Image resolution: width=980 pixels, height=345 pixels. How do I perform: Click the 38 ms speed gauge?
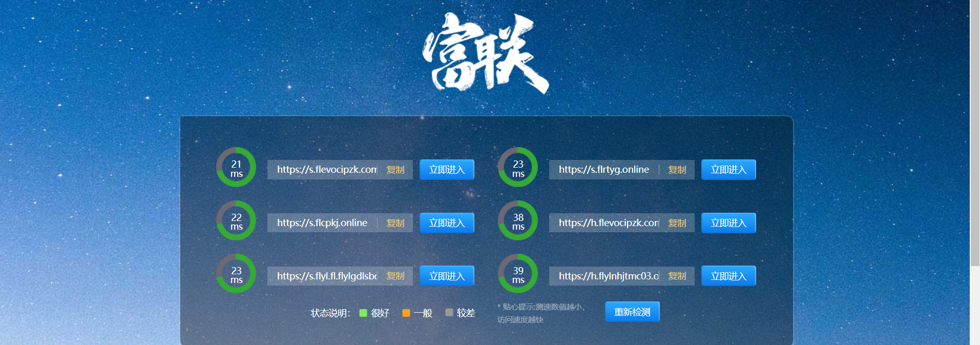point(518,220)
